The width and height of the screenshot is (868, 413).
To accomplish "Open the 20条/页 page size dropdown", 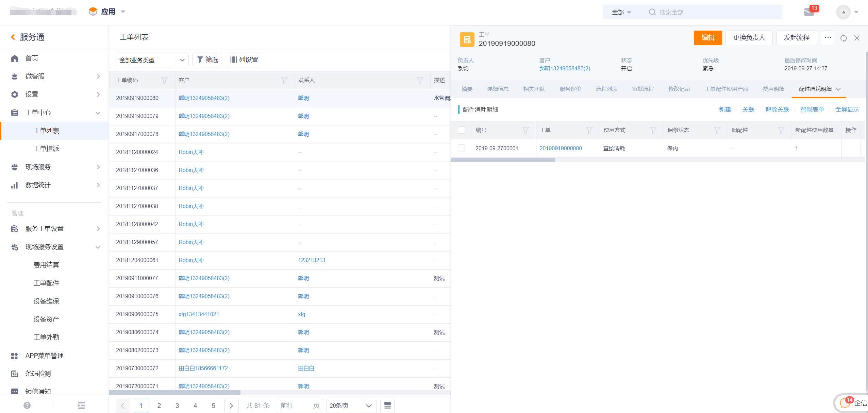I will (x=351, y=406).
